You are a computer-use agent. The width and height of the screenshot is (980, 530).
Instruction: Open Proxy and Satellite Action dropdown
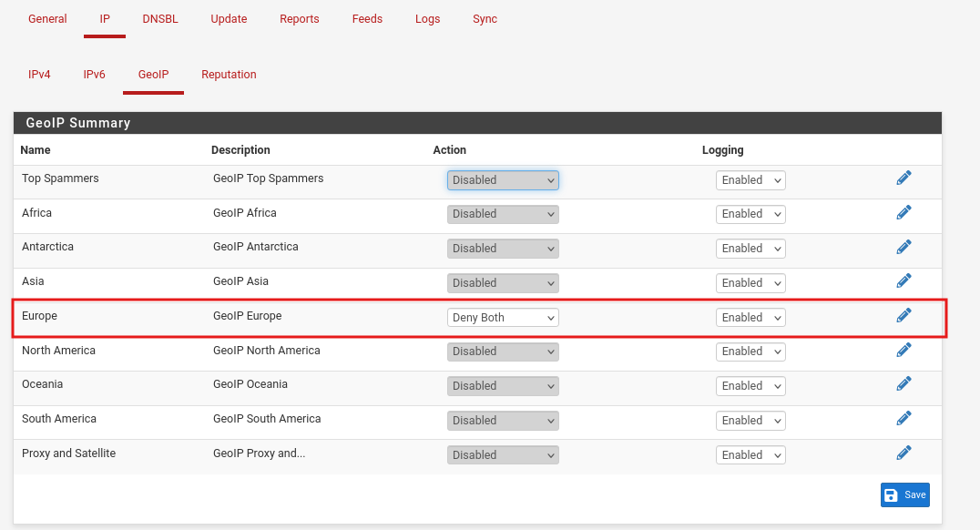click(x=503, y=455)
